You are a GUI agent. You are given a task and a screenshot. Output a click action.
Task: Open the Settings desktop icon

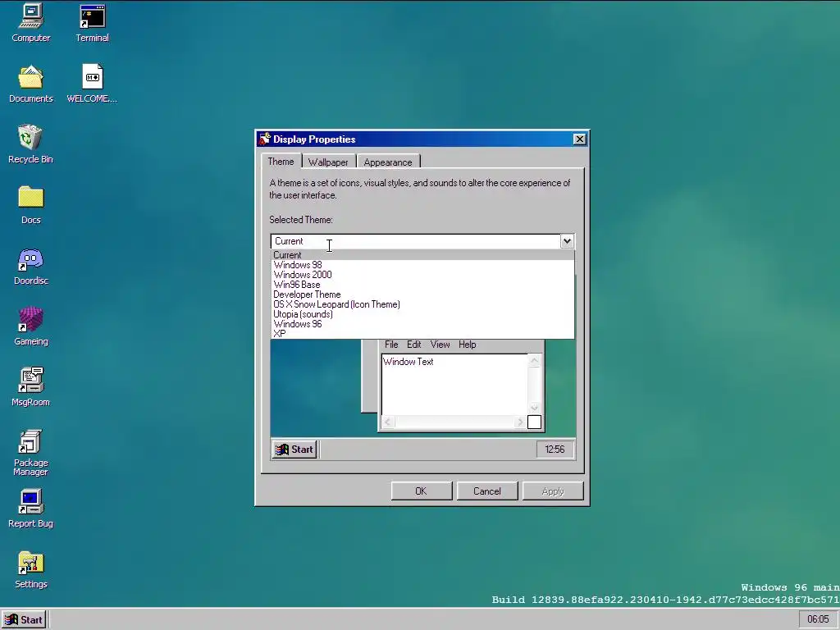coord(30,569)
